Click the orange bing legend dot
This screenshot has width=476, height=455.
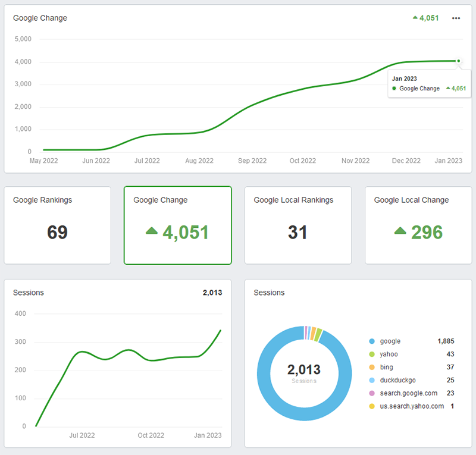[372, 368]
